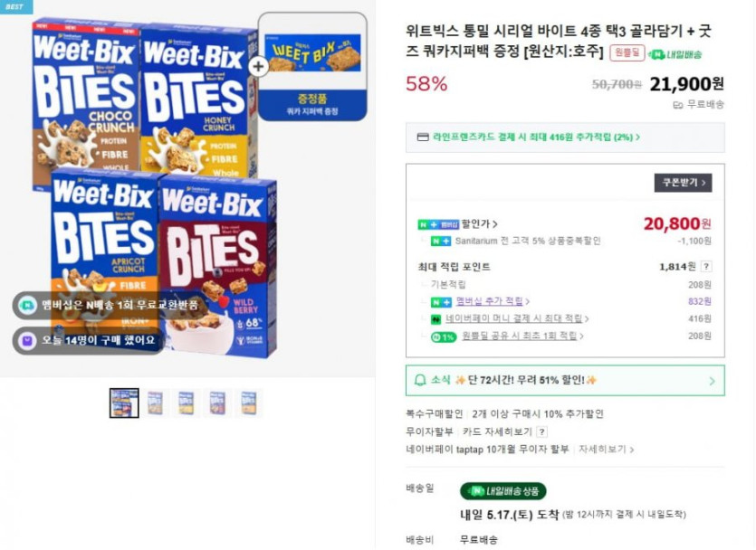The width and height of the screenshot is (756, 550).
Task: Click the credit card icon in the LINE Friends banner
Action: click(422, 137)
